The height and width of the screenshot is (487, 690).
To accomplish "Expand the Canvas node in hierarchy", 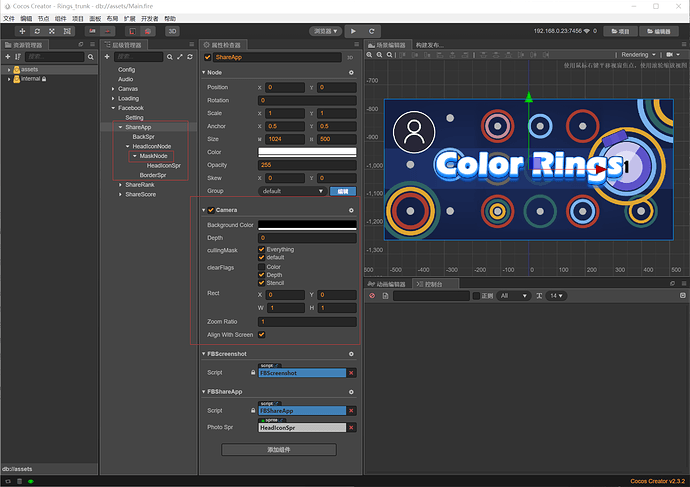I will click(x=113, y=89).
